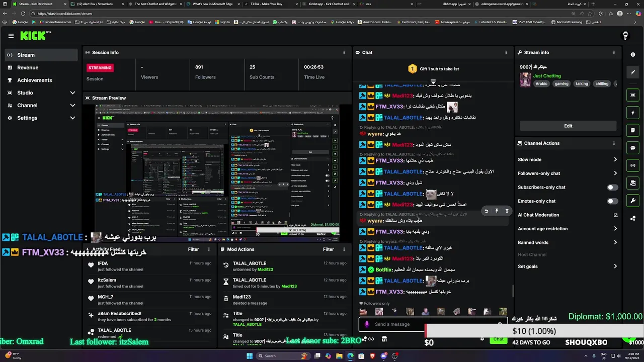Click the microphone icon in message box

pyautogui.click(x=367, y=324)
